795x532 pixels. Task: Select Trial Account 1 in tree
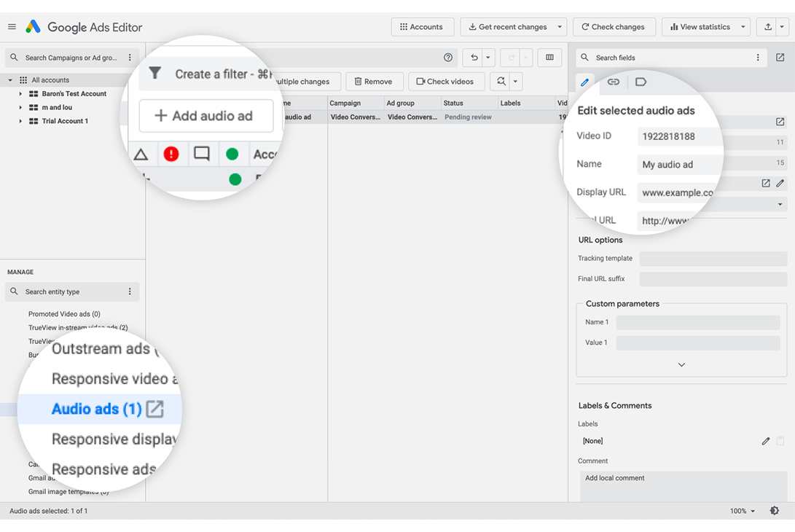click(x=65, y=121)
